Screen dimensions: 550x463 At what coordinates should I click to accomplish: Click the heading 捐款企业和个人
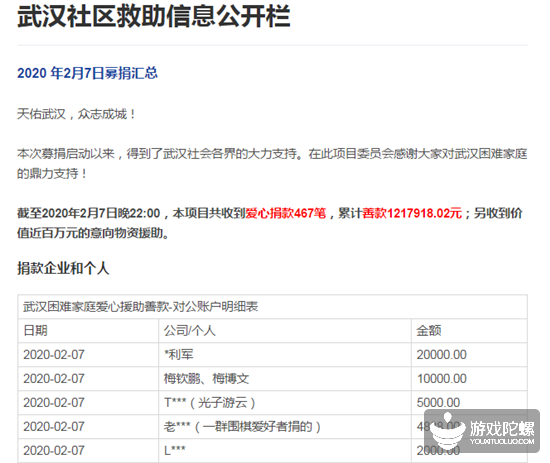pyautogui.click(x=63, y=268)
